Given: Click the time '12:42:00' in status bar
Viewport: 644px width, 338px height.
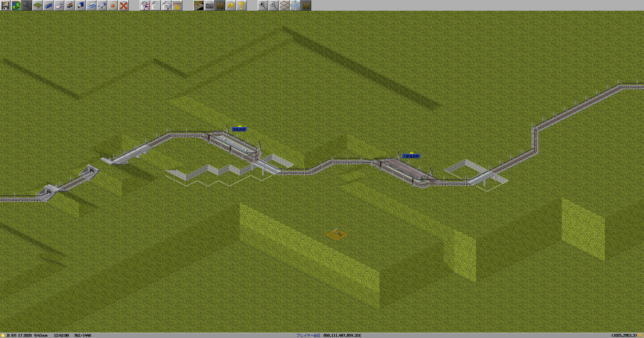Looking at the screenshot, I should point(61,335).
